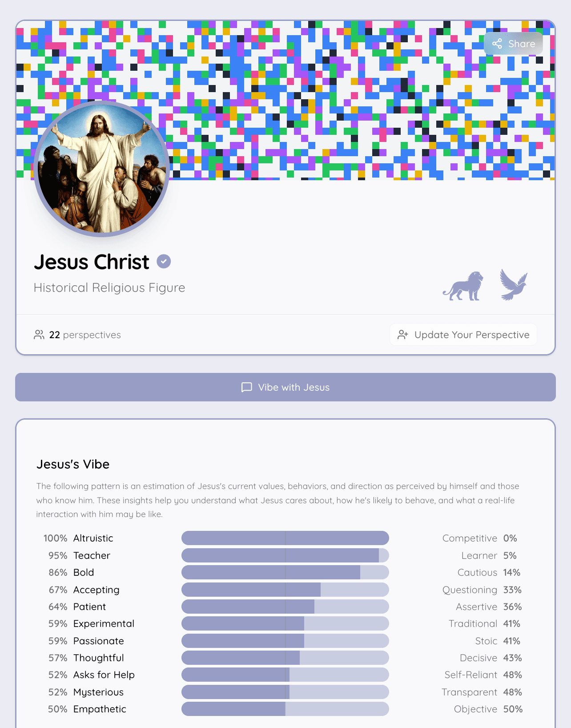
Task: Click Jesus's circular profile picture
Action: [100, 169]
